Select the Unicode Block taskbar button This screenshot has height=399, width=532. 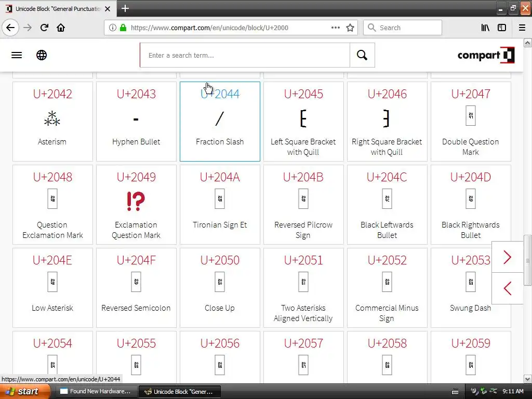179,392
